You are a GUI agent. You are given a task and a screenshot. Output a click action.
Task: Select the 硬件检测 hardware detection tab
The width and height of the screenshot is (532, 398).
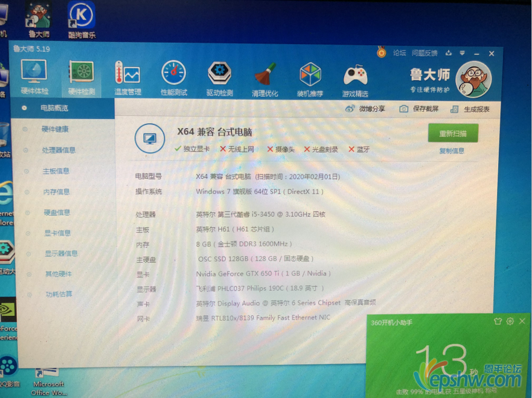coord(82,78)
